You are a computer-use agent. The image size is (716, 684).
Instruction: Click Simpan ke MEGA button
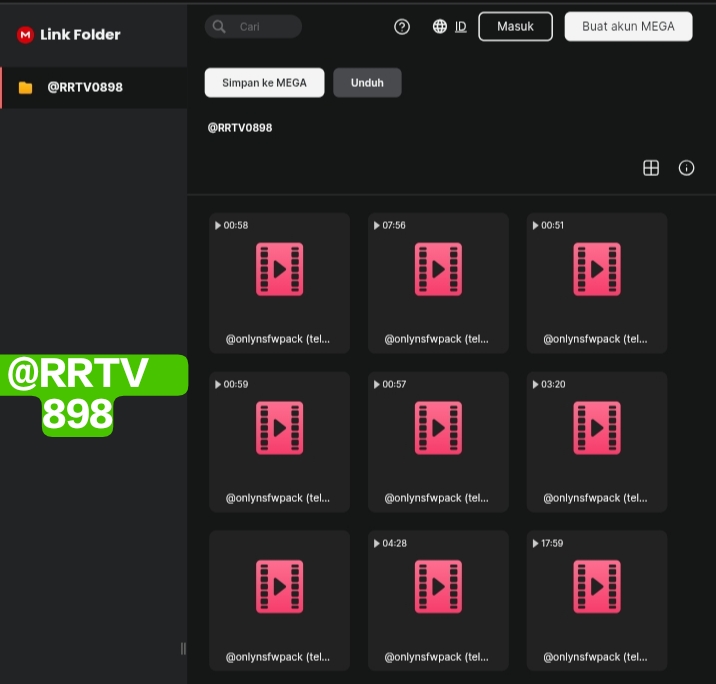click(264, 83)
